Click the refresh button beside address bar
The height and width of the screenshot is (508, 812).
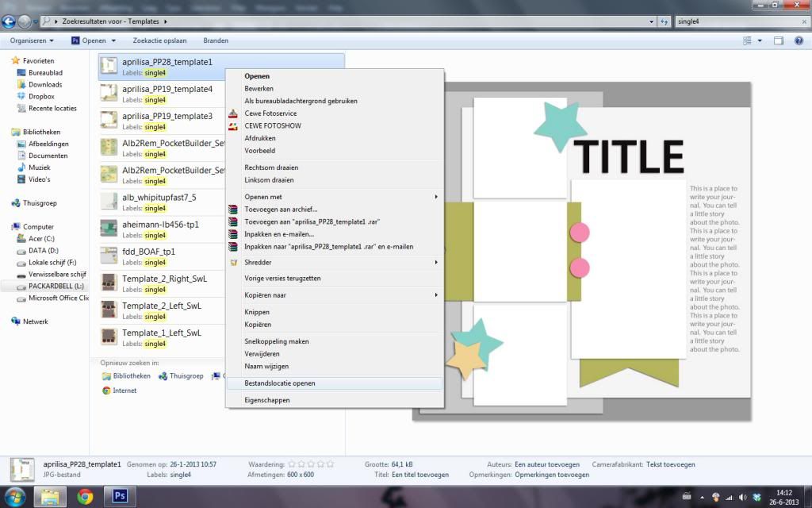pos(665,21)
